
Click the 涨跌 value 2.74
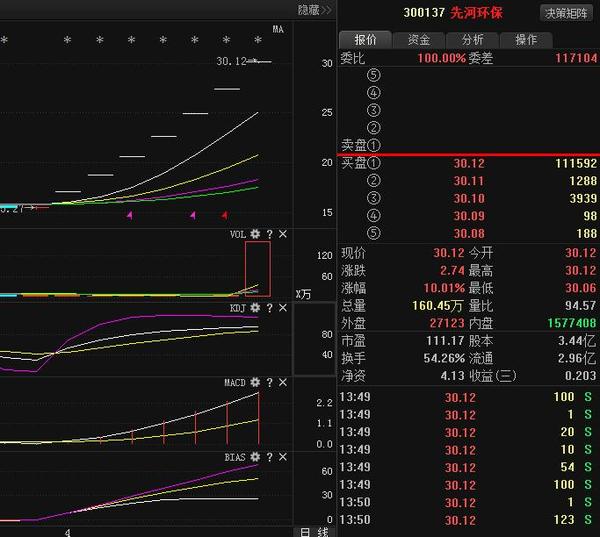452,271
